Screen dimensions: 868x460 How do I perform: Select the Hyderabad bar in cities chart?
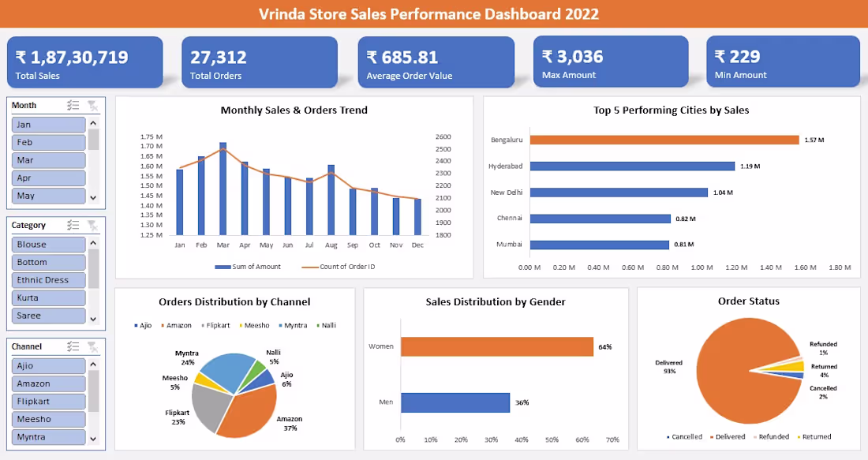[632, 166]
